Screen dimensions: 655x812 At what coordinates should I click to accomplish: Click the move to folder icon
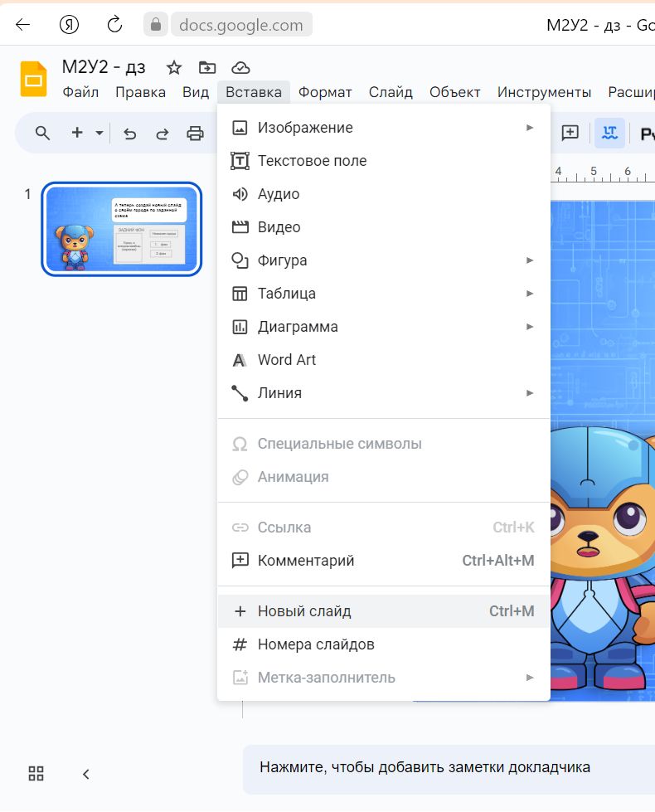pos(207,68)
